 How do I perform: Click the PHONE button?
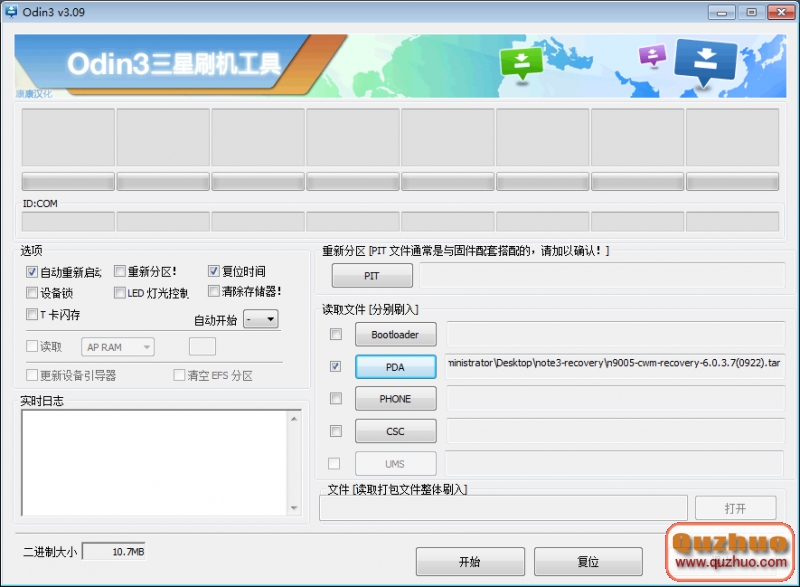tap(395, 399)
